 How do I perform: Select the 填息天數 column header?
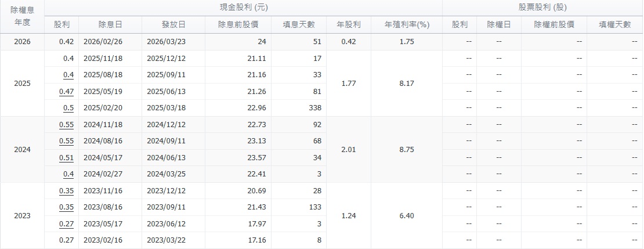[299, 24]
